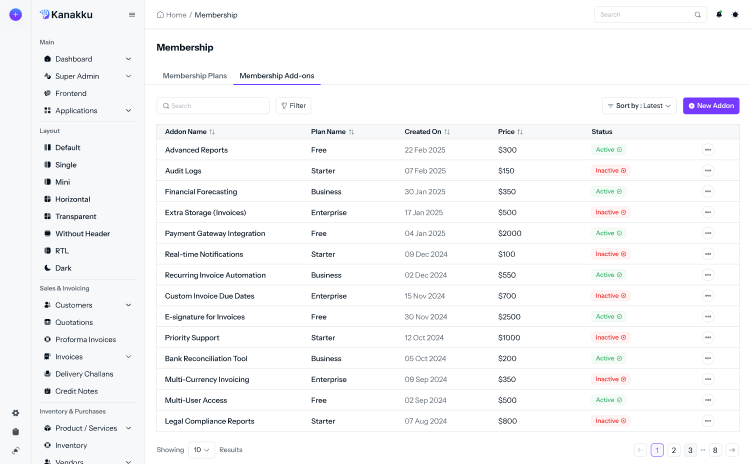Click the sun theme icon in header

(x=735, y=15)
